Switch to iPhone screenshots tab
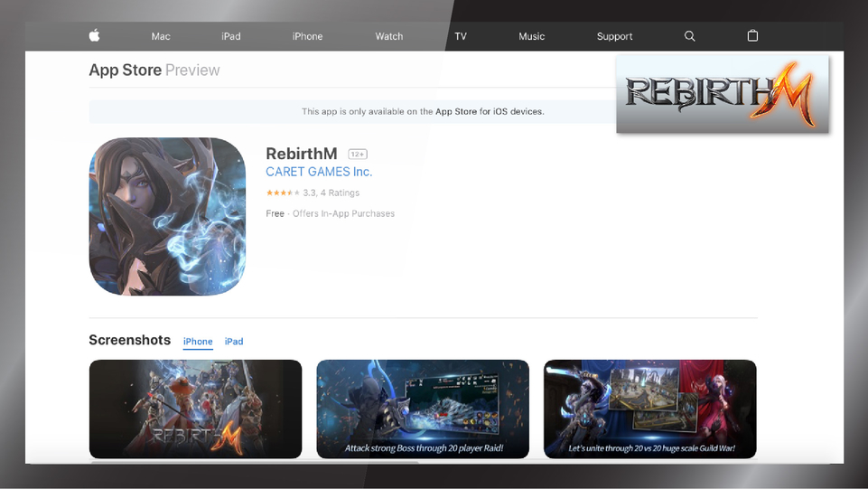 (x=198, y=342)
